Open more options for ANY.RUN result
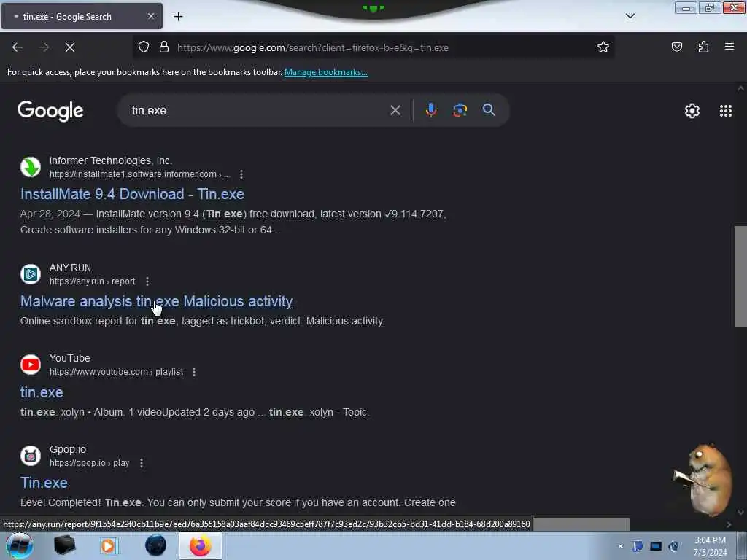The height and width of the screenshot is (560, 747). point(147,281)
